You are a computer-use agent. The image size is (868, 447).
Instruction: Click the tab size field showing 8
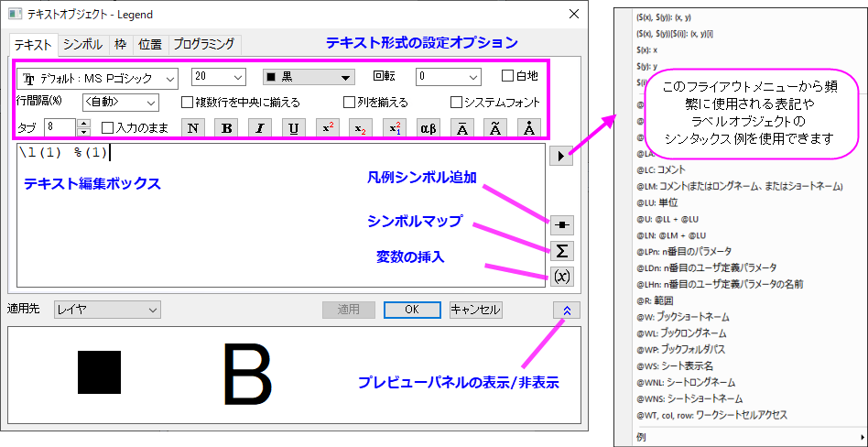tap(60, 127)
